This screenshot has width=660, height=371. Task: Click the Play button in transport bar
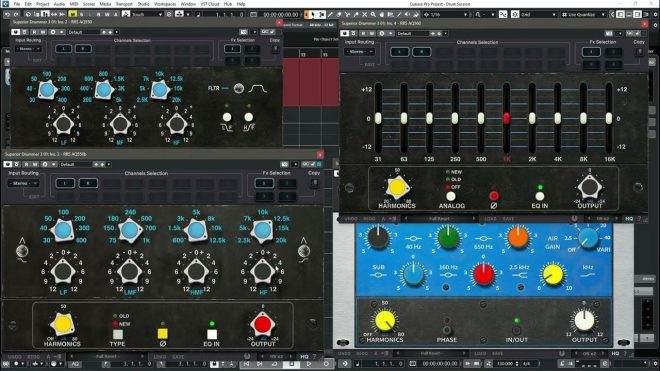coord(309,363)
